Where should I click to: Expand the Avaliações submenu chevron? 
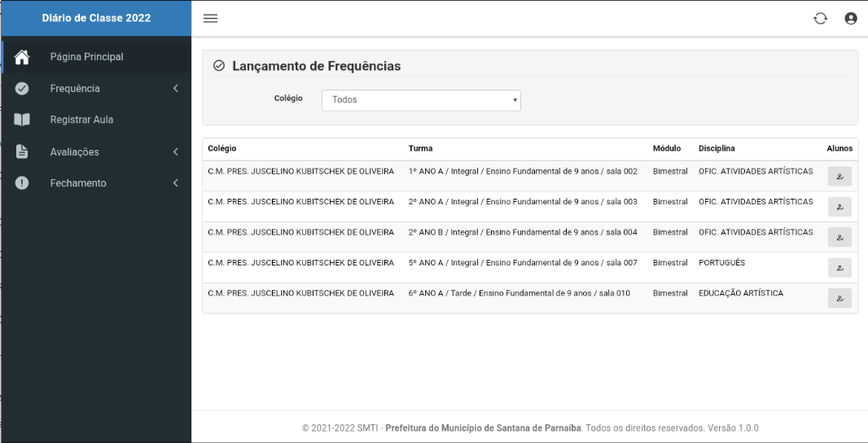pos(176,151)
